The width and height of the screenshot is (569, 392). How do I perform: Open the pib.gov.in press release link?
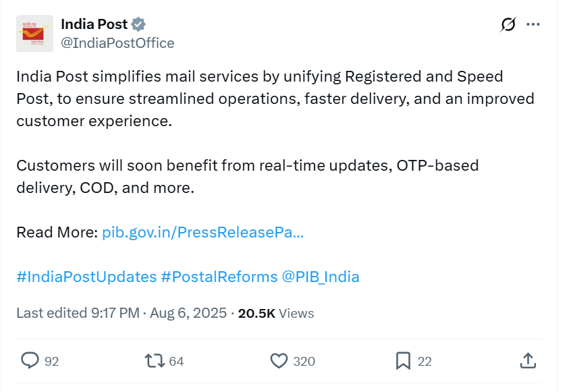[x=202, y=233]
